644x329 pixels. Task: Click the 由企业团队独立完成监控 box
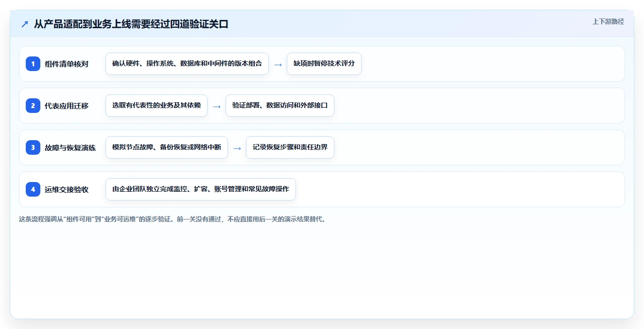tap(201, 189)
